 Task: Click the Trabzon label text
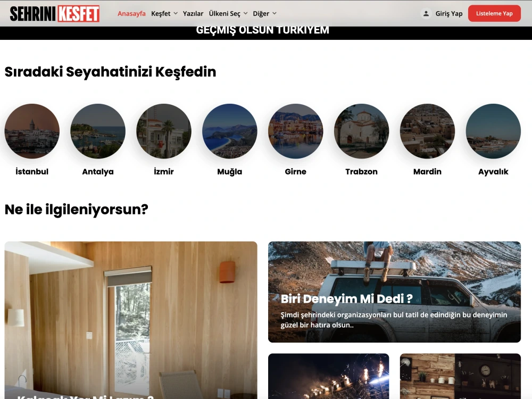point(361,171)
